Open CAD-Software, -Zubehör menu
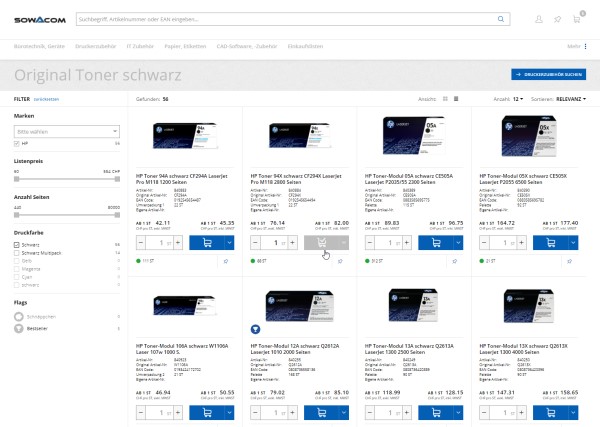Screen dimensions: 600x427 click(247, 46)
